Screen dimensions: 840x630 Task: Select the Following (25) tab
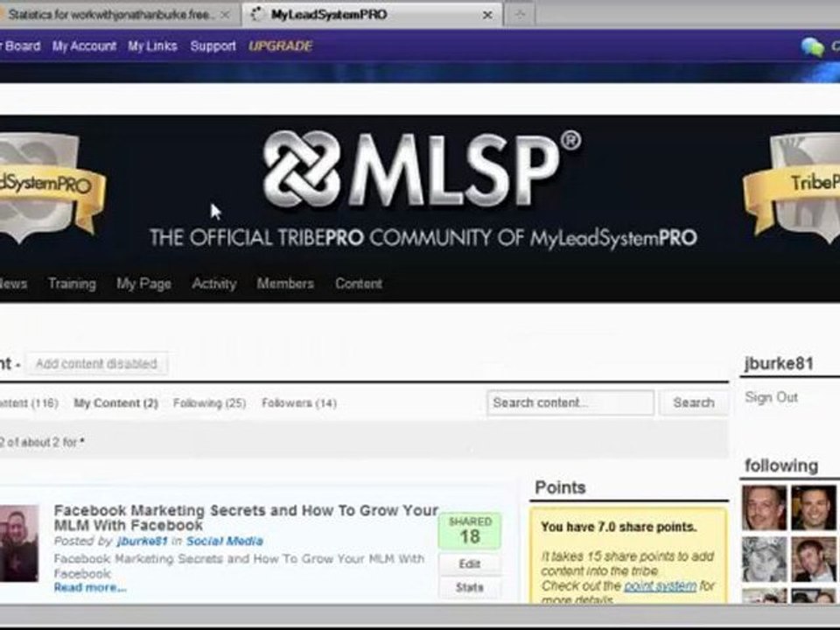point(209,402)
